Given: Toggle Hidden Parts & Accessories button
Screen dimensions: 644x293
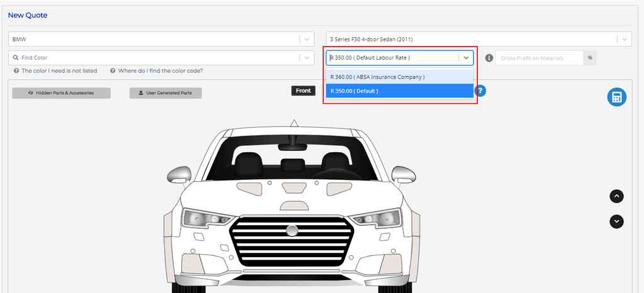Looking at the screenshot, I should click(x=61, y=93).
